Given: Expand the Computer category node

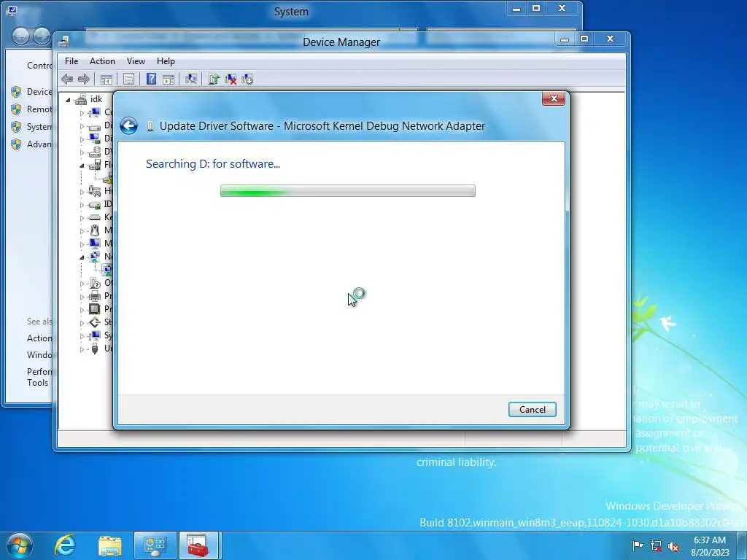Looking at the screenshot, I should (82, 113).
